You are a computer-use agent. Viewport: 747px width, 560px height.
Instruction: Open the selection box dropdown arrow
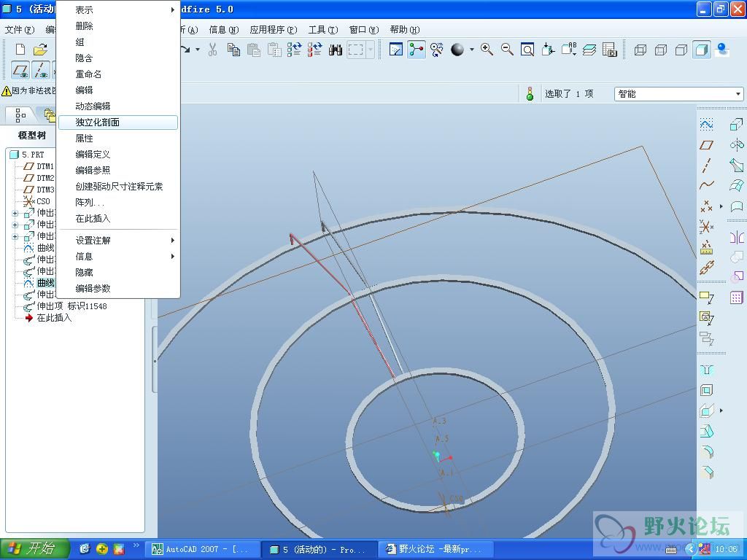click(370, 50)
